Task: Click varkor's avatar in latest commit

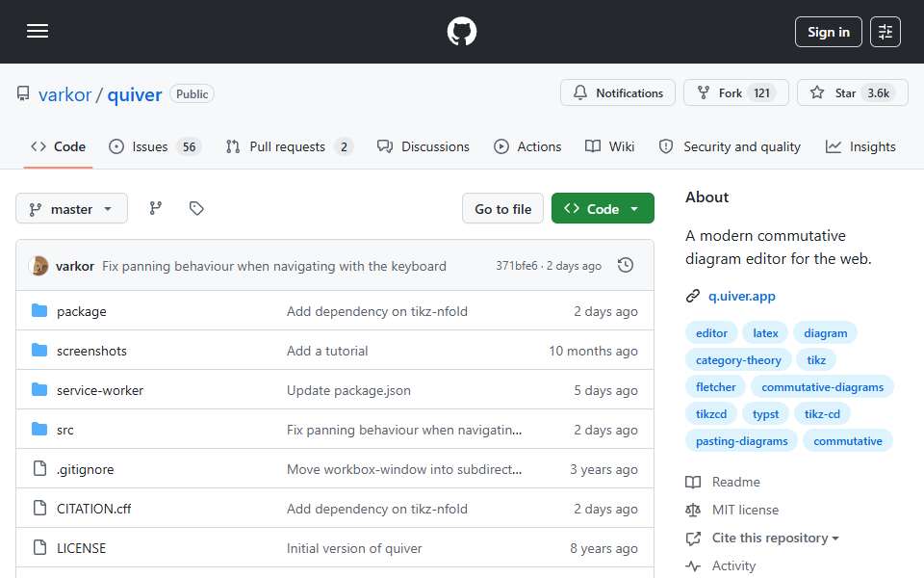Action: click(38, 266)
